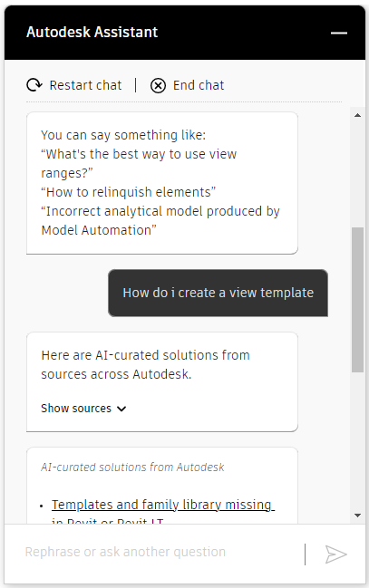The height and width of the screenshot is (588, 369).
Task: Click the message 'How do i create a view template'
Action: [218, 293]
